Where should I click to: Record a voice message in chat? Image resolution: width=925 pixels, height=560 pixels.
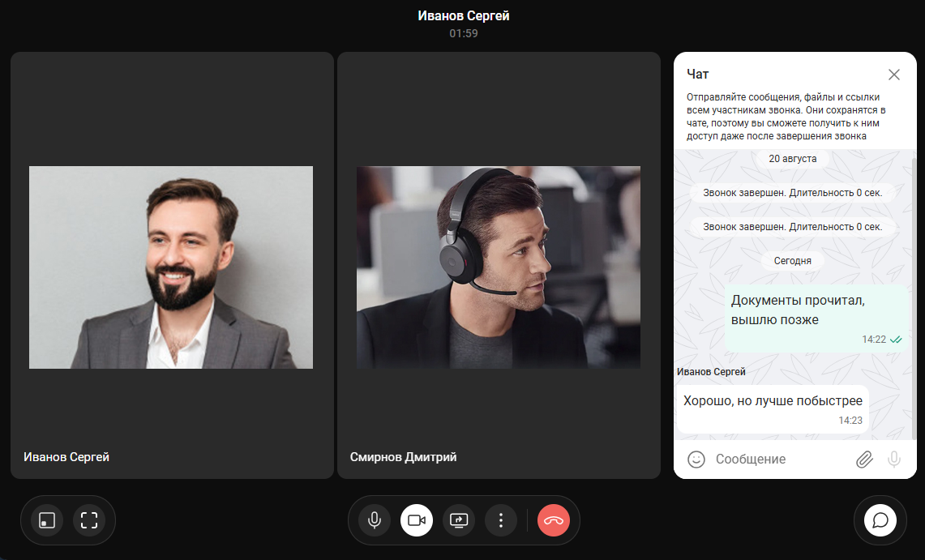pyautogui.click(x=893, y=460)
